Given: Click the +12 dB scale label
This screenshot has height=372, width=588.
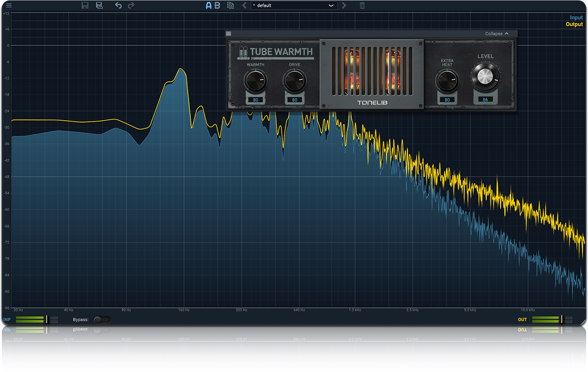Looking at the screenshot, I should 6,13.
